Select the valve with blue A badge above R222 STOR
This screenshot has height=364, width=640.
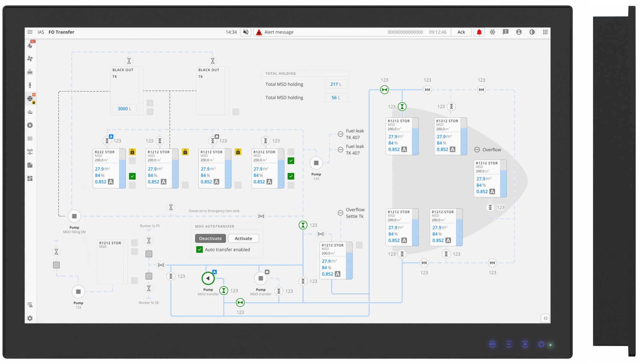click(x=107, y=141)
